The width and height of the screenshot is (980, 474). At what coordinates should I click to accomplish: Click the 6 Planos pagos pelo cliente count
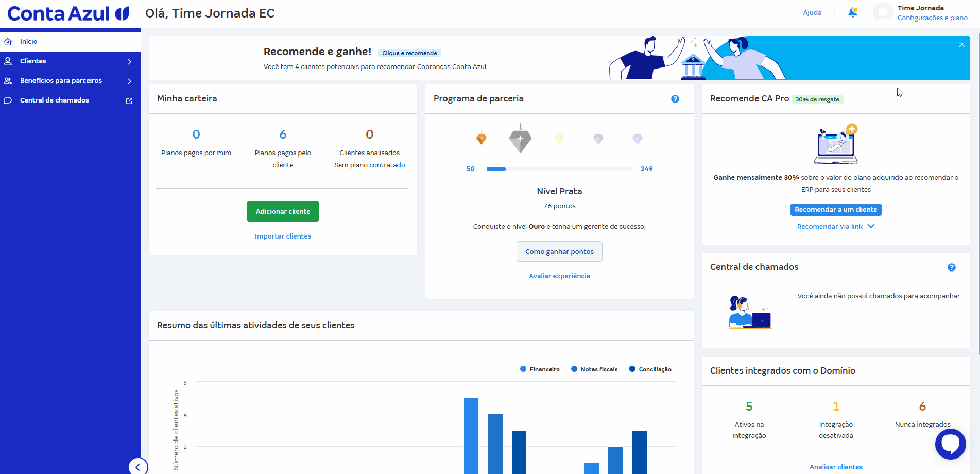tap(283, 134)
